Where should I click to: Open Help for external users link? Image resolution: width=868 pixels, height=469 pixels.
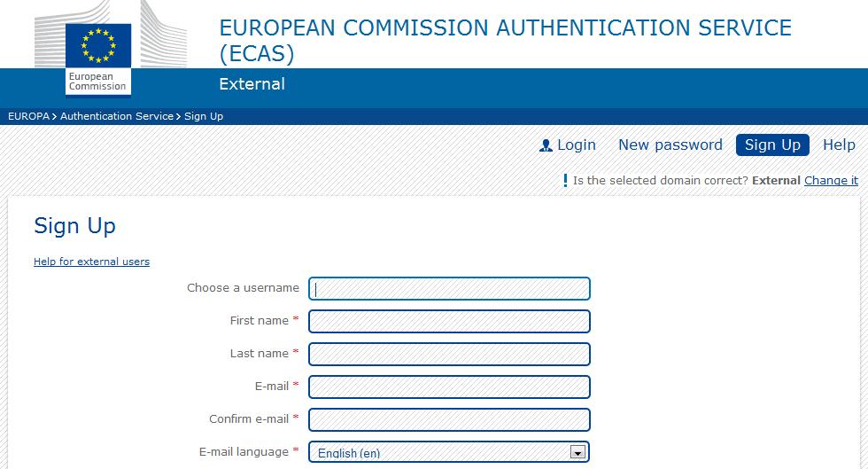91,262
